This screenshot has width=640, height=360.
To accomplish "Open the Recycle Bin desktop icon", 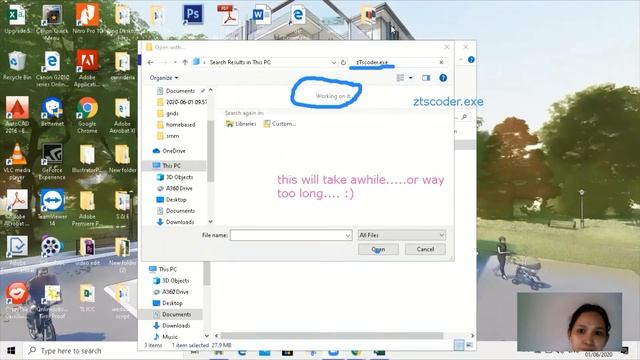I will pyautogui.click(x=17, y=65).
